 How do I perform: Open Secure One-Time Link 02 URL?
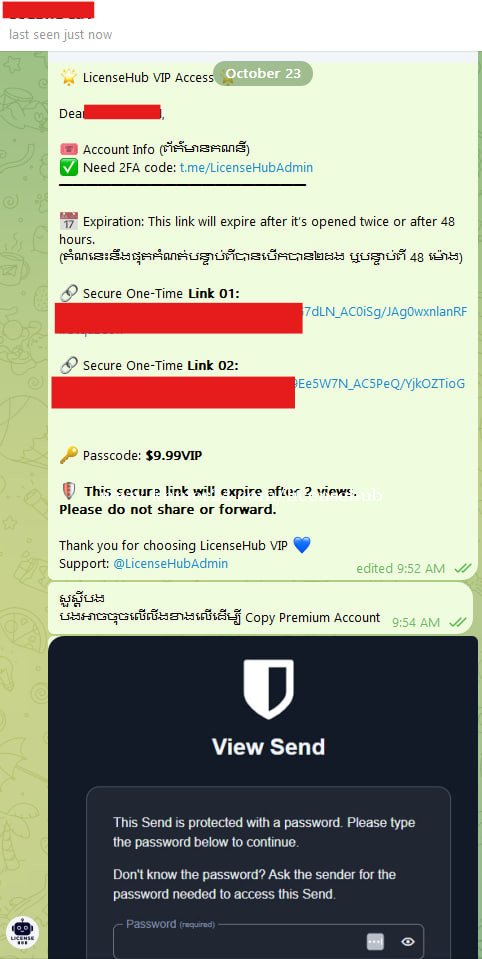point(380,383)
